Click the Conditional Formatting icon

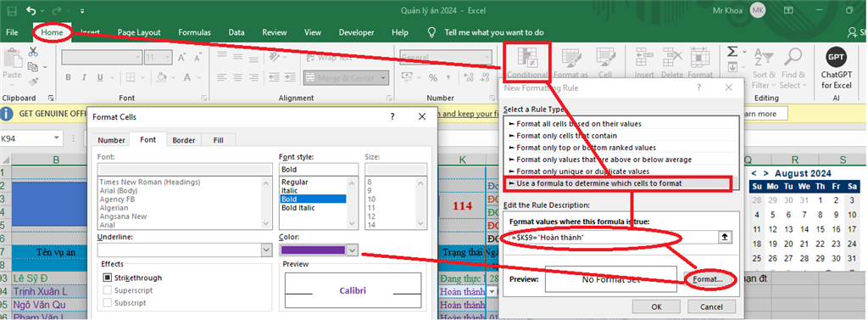point(527,57)
